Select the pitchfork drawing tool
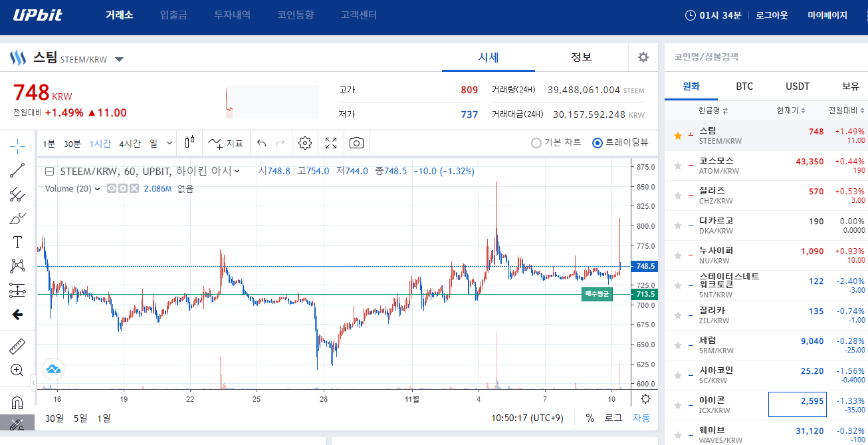This screenshot has width=868, height=445. [x=18, y=194]
